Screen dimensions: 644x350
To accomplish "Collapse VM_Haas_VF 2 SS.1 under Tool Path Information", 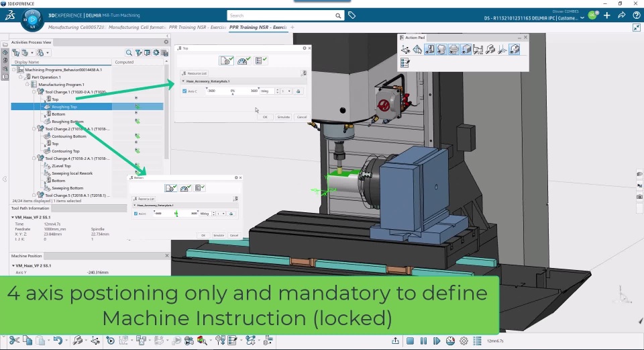I will coord(13,217).
